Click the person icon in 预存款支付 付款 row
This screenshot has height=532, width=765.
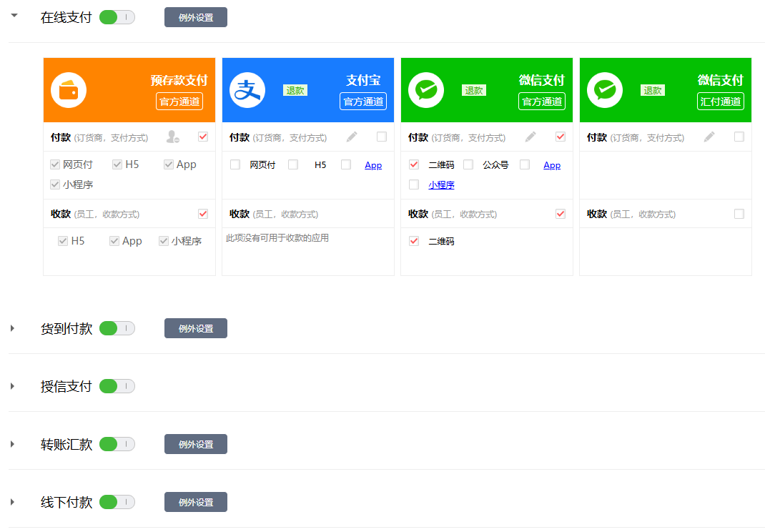click(x=172, y=137)
